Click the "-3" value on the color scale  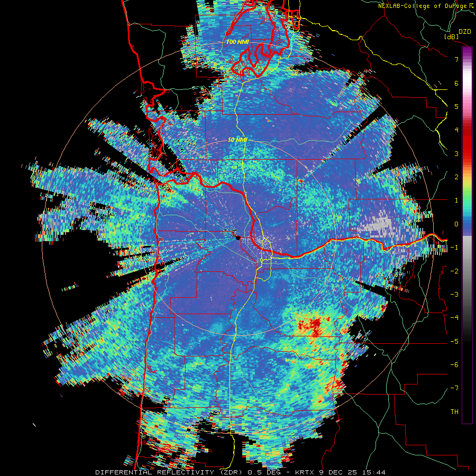(x=454, y=295)
